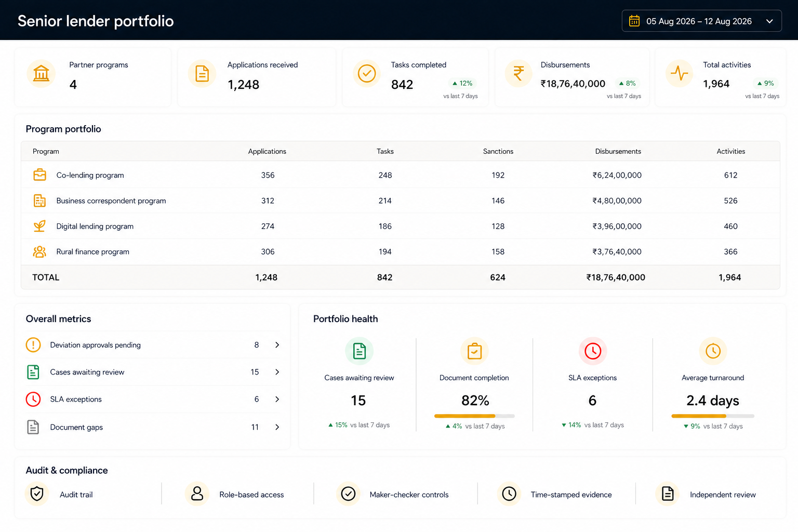This screenshot has height=532, width=798.
Task: Click the Sanctions column header
Action: coord(498,151)
